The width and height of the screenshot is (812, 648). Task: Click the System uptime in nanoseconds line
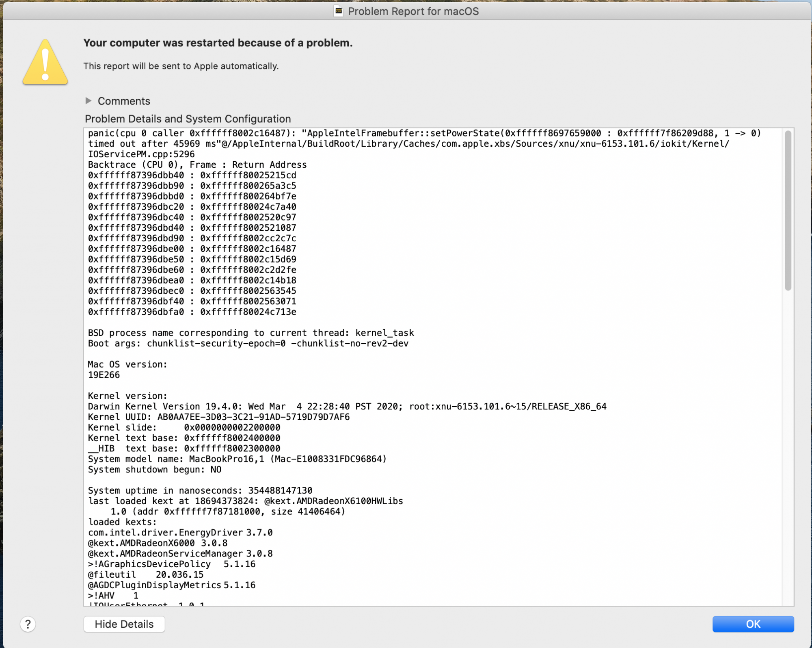click(200, 490)
